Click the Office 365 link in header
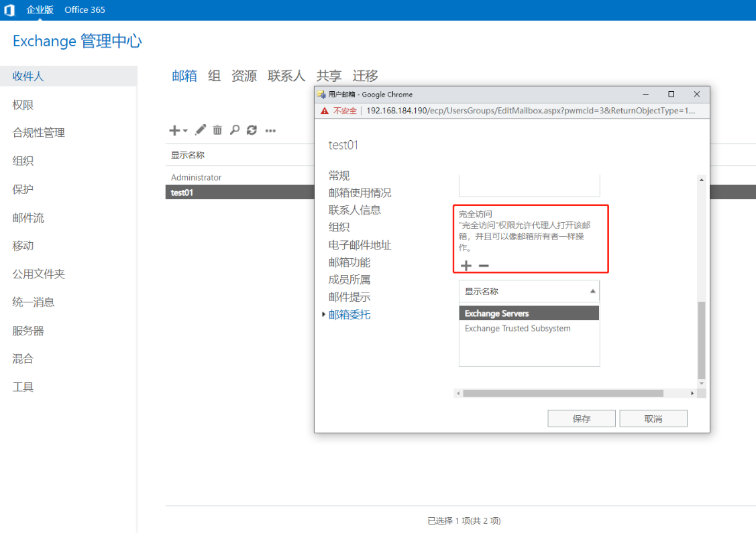 coord(85,9)
